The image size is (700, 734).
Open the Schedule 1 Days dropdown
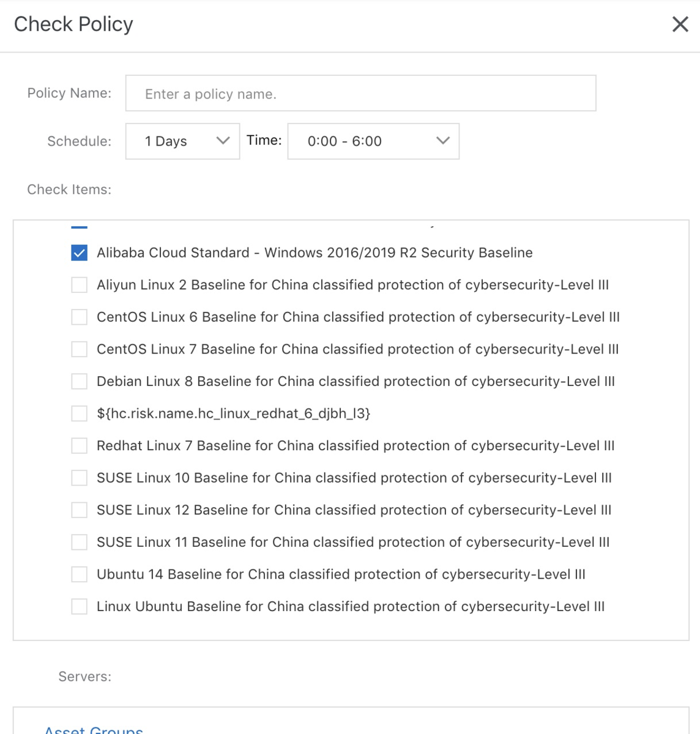coord(182,141)
